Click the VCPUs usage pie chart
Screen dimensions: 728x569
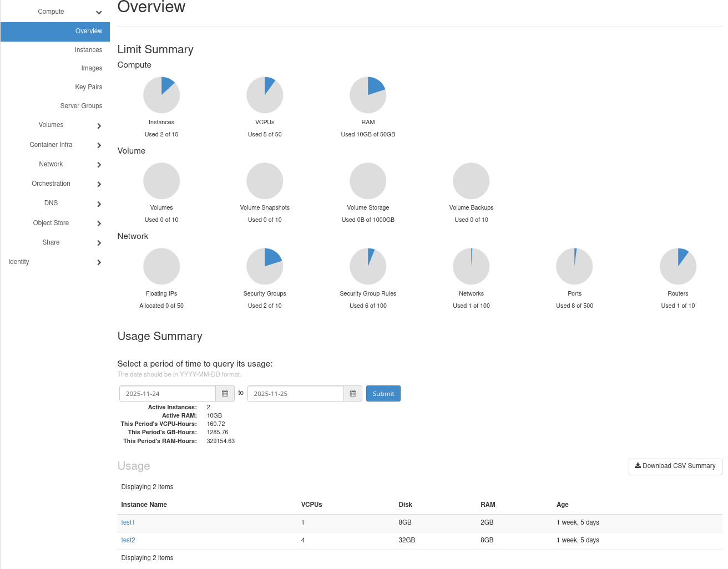pos(265,95)
